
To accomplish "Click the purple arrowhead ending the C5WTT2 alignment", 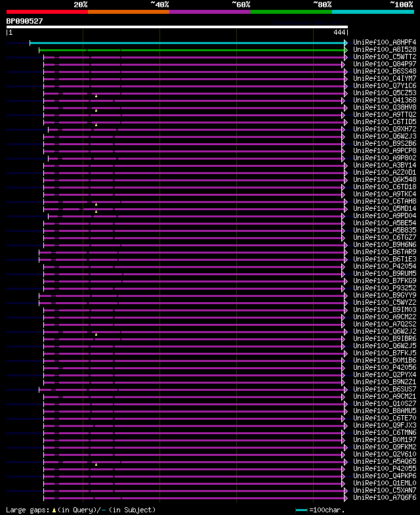I will [345, 57].
